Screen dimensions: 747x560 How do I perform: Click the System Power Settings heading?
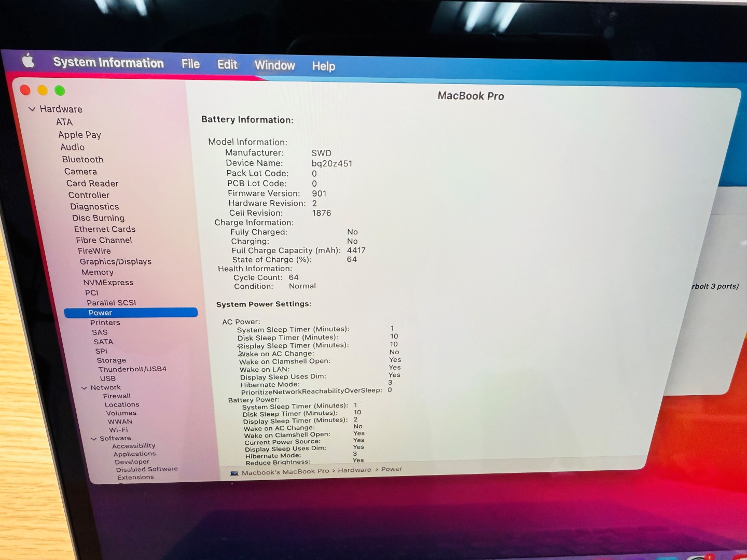[x=264, y=304]
